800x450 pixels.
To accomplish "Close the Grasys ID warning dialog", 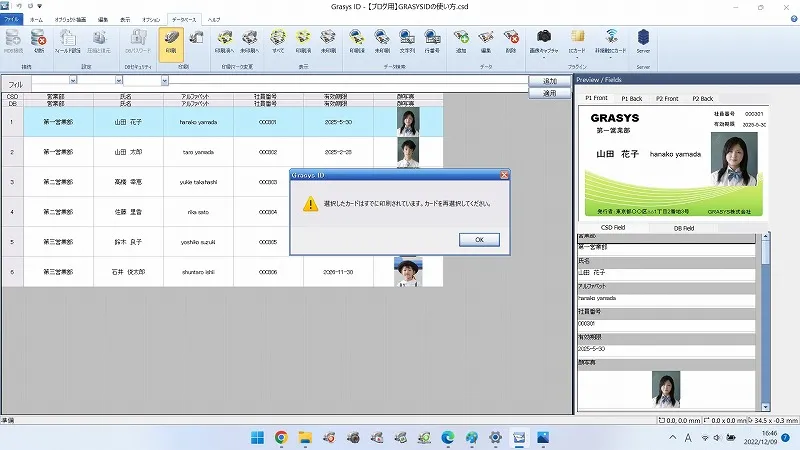I will point(504,175).
